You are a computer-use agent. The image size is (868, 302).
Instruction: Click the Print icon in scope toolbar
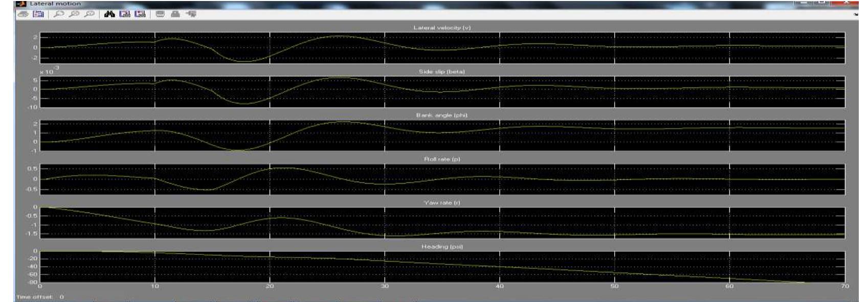click(23, 14)
